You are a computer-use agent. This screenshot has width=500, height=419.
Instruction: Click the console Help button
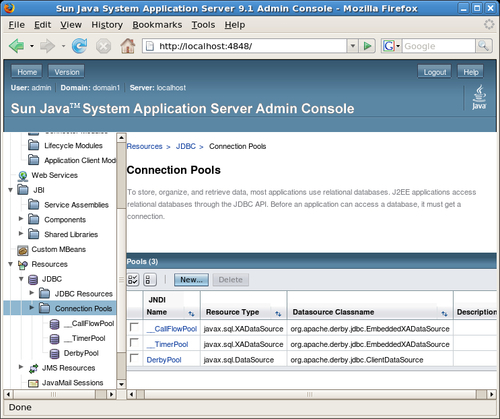click(x=470, y=72)
